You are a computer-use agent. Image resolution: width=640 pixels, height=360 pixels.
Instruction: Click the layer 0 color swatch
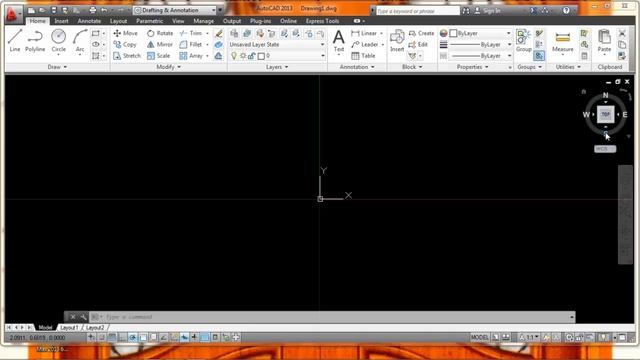(x=261, y=56)
